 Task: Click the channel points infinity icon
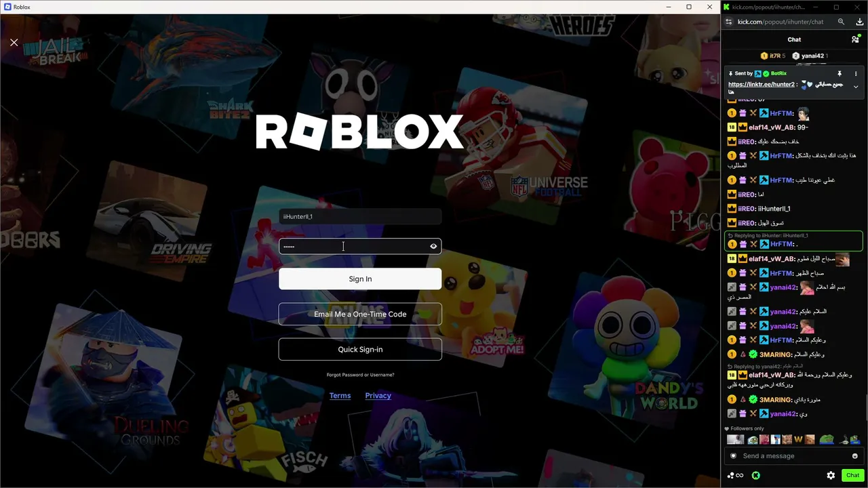tap(735, 476)
